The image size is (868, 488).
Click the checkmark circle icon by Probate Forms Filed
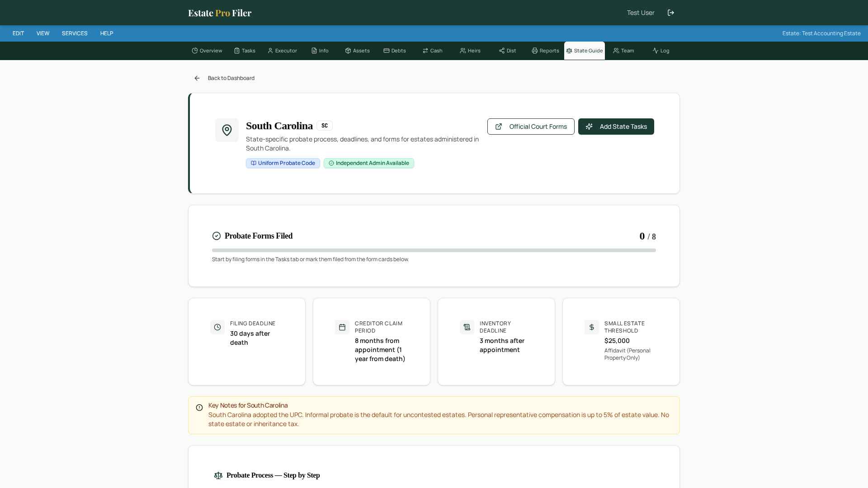point(217,236)
